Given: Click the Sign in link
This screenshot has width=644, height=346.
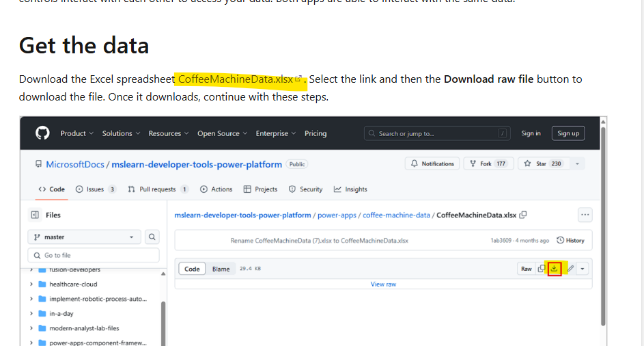Looking at the screenshot, I should point(531,133).
